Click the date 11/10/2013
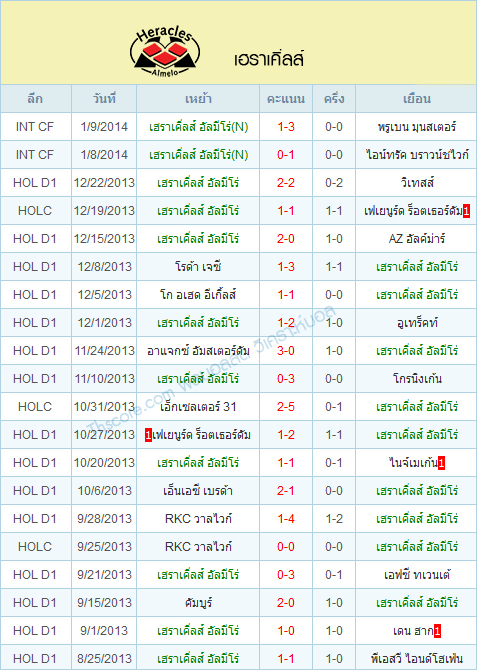This screenshot has height=670, width=477. tap(104, 379)
